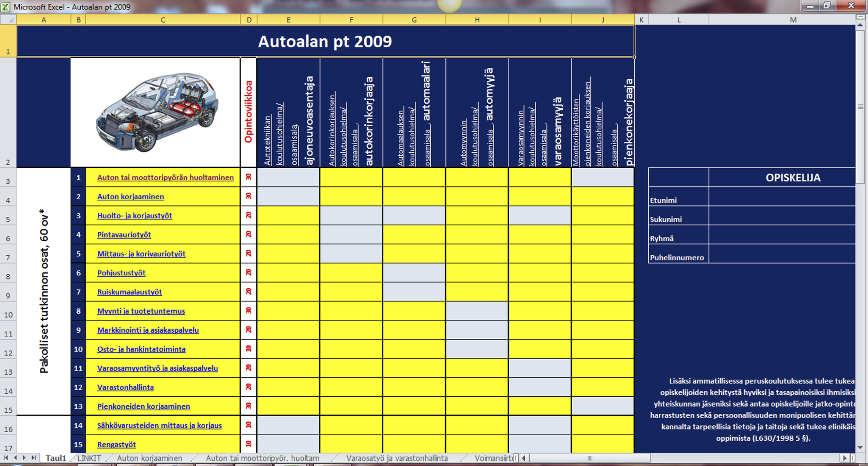Click the Select All corner button
Viewport: 868px width, 466px height.
(x=8, y=20)
